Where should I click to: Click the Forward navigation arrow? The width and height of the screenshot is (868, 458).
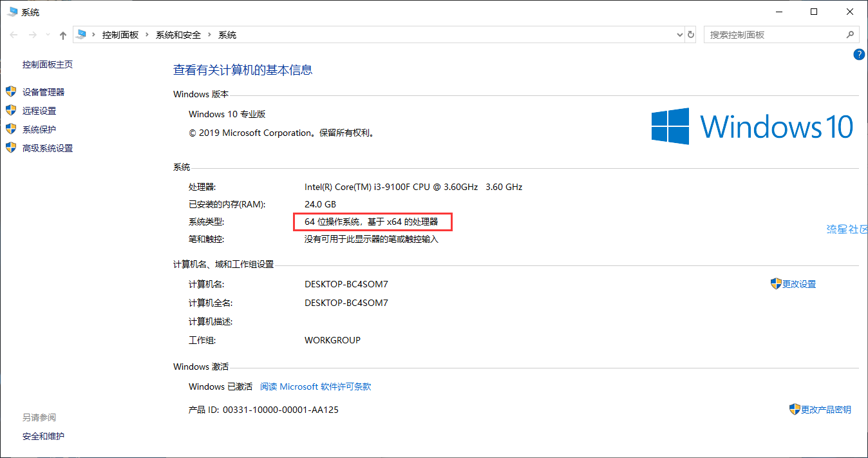click(x=33, y=35)
